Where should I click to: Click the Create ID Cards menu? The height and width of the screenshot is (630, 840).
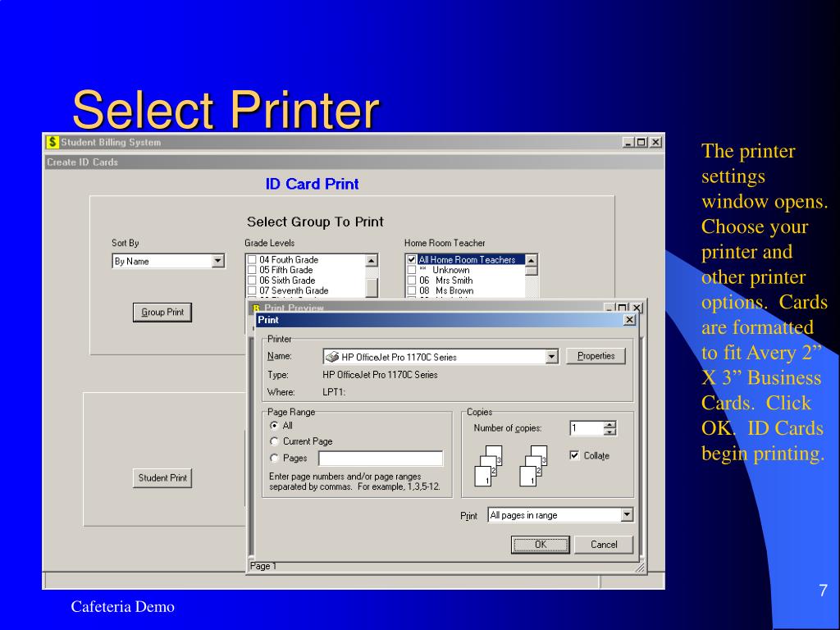pos(82,162)
